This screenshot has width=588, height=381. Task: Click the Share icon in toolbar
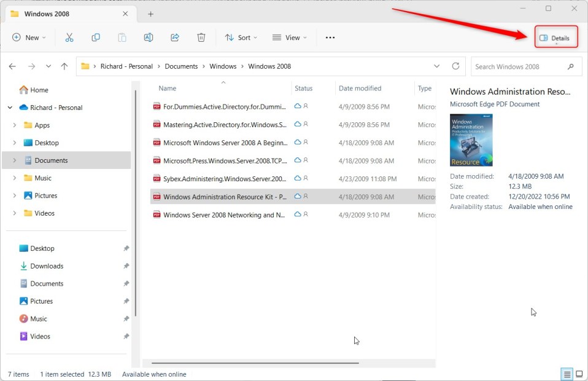coord(175,37)
